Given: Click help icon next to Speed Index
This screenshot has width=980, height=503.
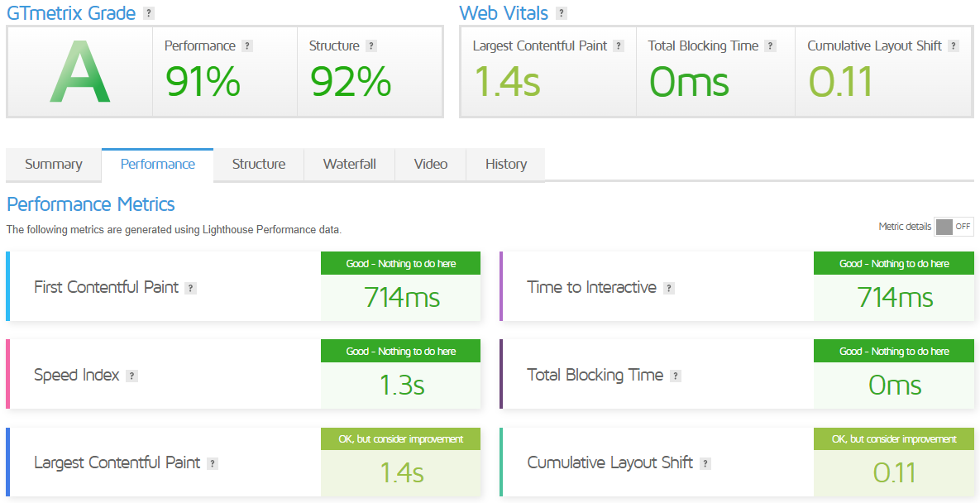Looking at the screenshot, I should pyautogui.click(x=131, y=376).
